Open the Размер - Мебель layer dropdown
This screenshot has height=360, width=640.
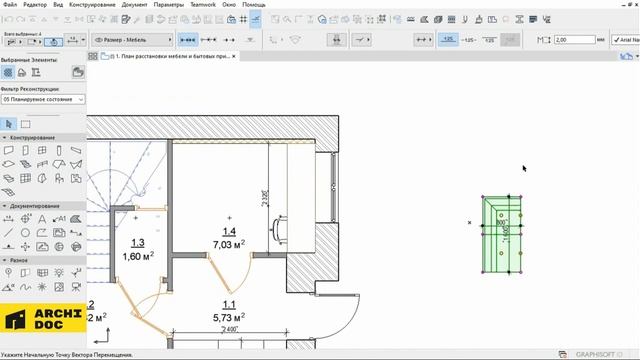coord(132,40)
